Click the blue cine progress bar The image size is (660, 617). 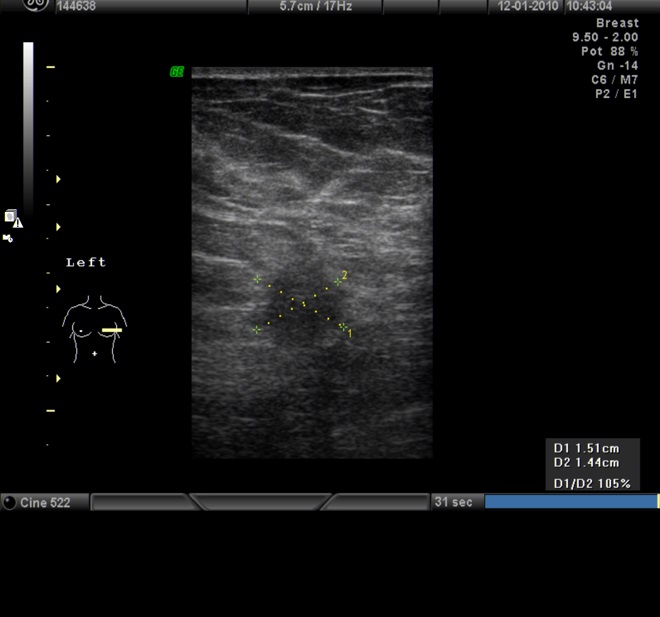click(571, 501)
